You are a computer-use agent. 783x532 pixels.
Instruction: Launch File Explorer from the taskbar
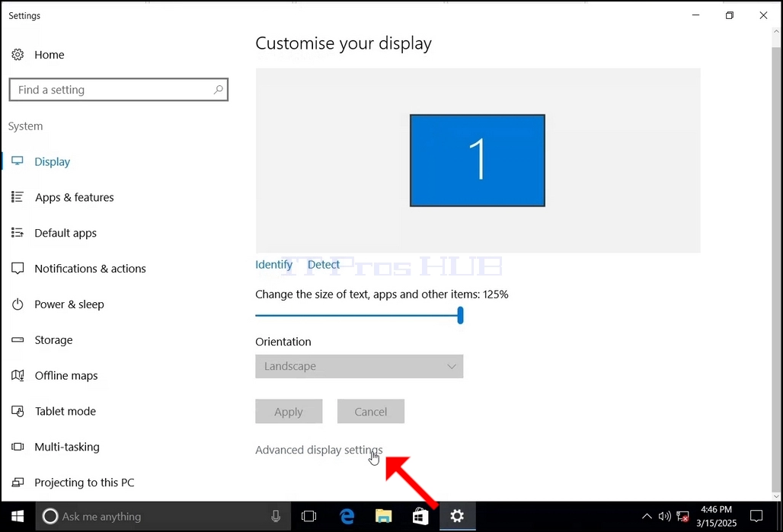point(384,516)
